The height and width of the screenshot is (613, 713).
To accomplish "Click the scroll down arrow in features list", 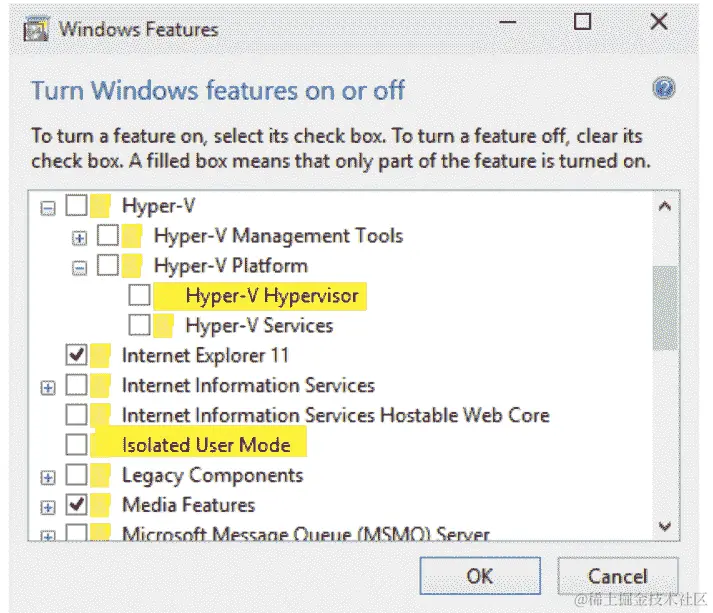I will click(665, 527).
